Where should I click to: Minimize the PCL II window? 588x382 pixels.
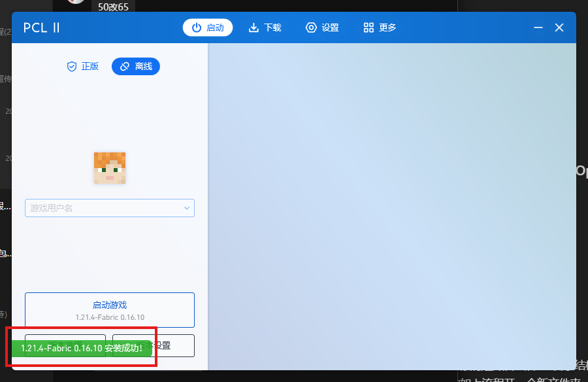point(538,27)
